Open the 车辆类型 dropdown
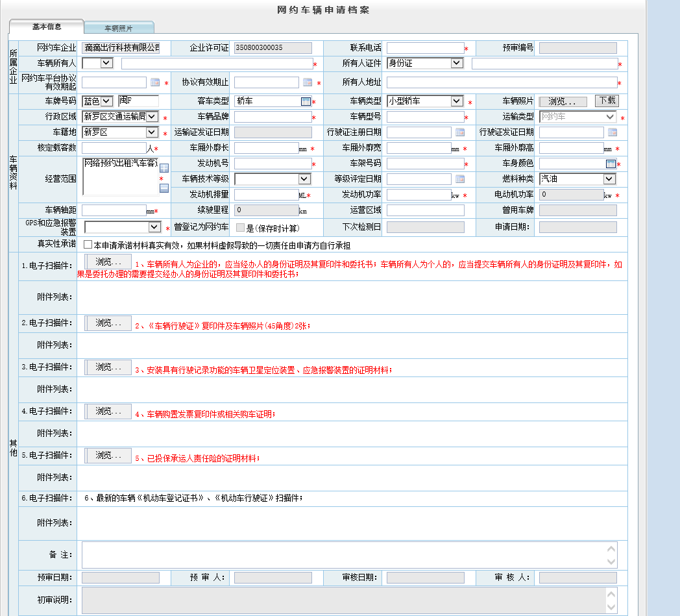The image size is (680, 616). click(x=457, y=101)
